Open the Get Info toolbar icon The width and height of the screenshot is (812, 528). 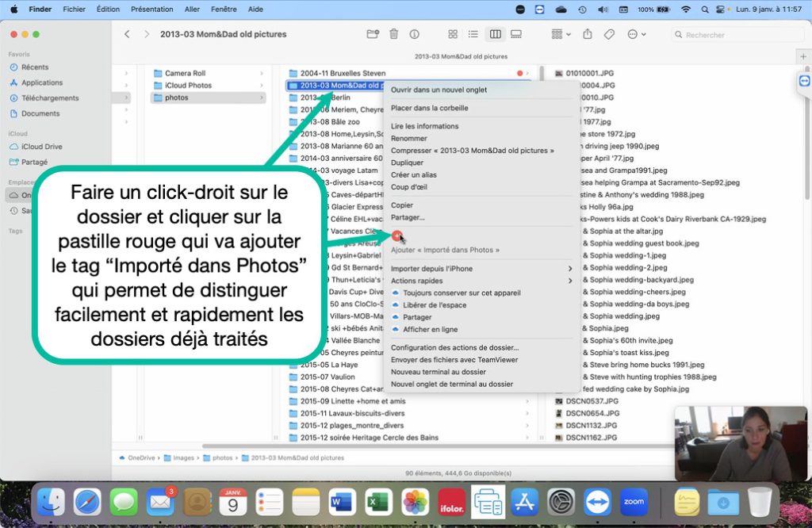coord(414,34)
